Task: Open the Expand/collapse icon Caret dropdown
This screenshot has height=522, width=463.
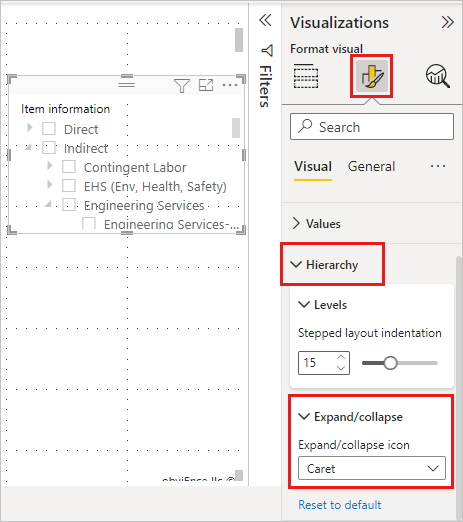Action: tap(372, 468)
